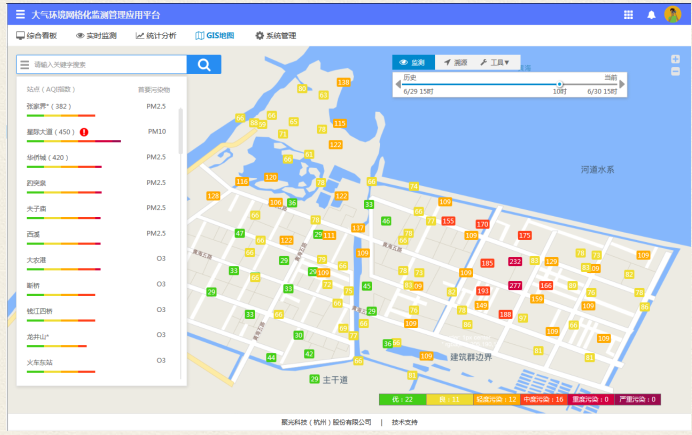
Task: Toggle the 优 : 22 legend filter
Action: tap(402, 399)
